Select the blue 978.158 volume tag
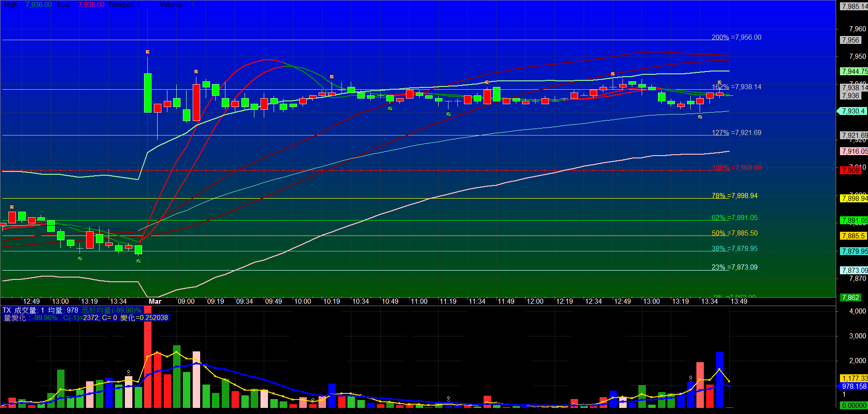The width and height of the screenshot is (868, 414). coord(853,386)
